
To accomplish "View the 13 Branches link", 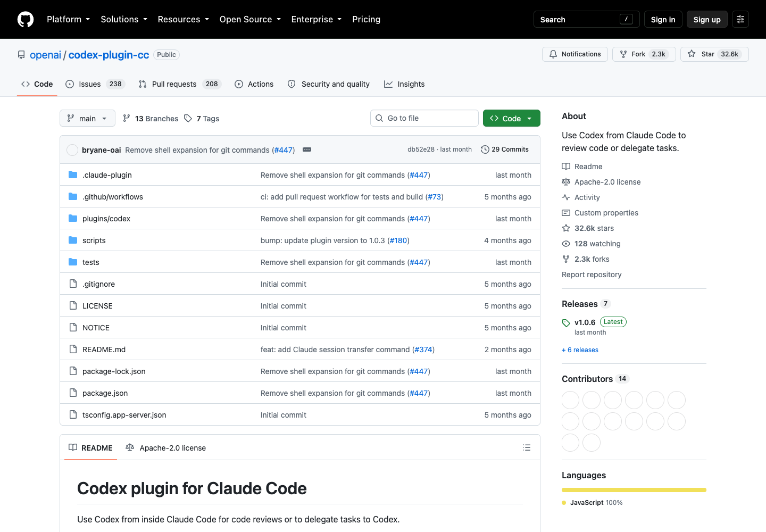I will point(151,118).
